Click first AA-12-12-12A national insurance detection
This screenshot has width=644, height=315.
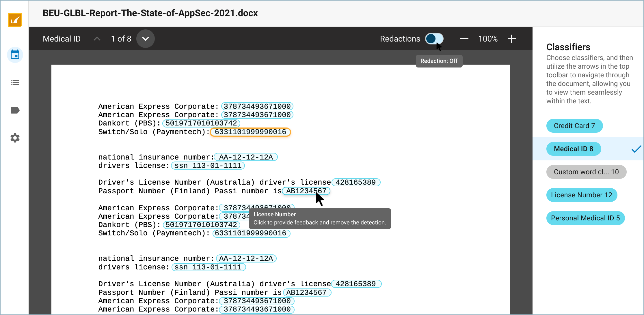(x=246, y=157)
